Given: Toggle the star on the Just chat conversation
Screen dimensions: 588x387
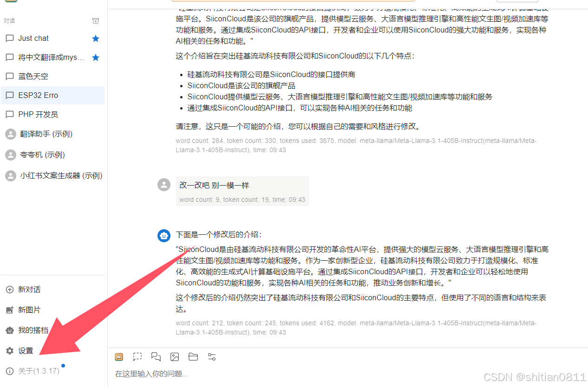Looking at the screenshot, I should click(96, 39).
